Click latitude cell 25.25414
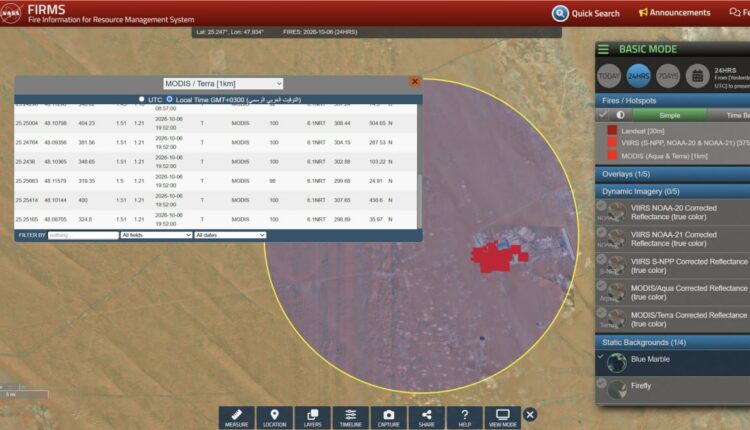 27,200
